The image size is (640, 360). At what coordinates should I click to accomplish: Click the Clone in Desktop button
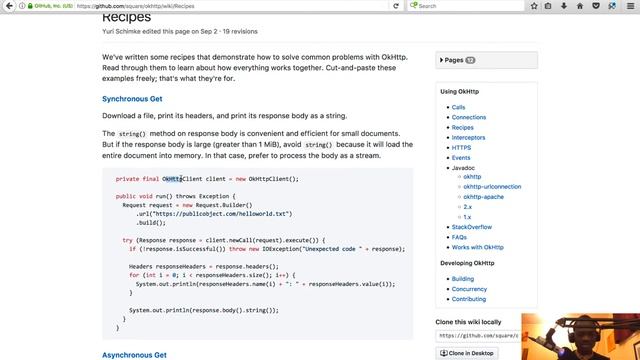pyautogui.click(x=467, y=353)
